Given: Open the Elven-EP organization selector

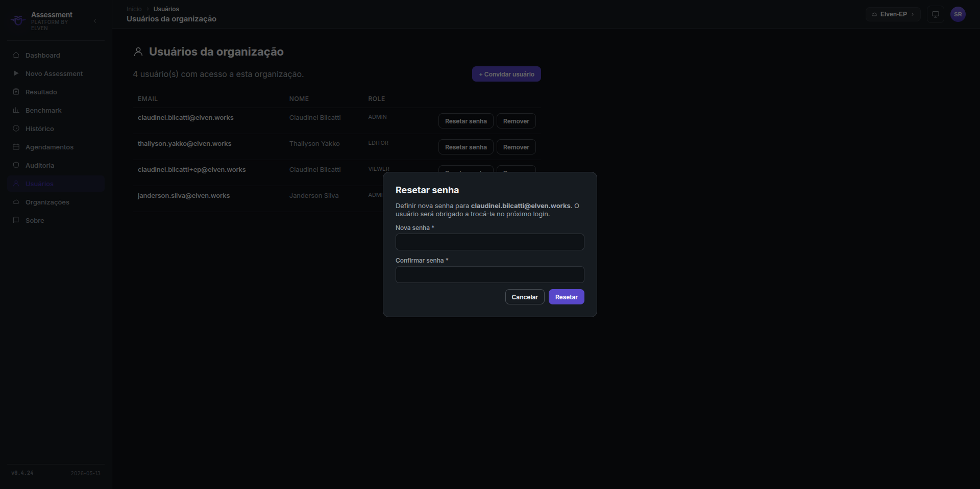Looking at the screenshot, I should pos(893,14).
